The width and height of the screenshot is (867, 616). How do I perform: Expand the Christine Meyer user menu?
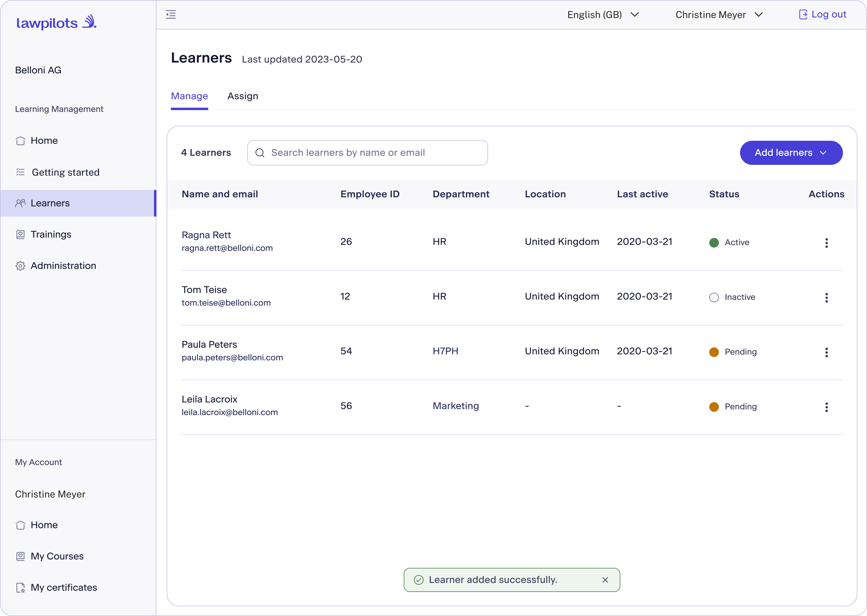pos(719,15)
